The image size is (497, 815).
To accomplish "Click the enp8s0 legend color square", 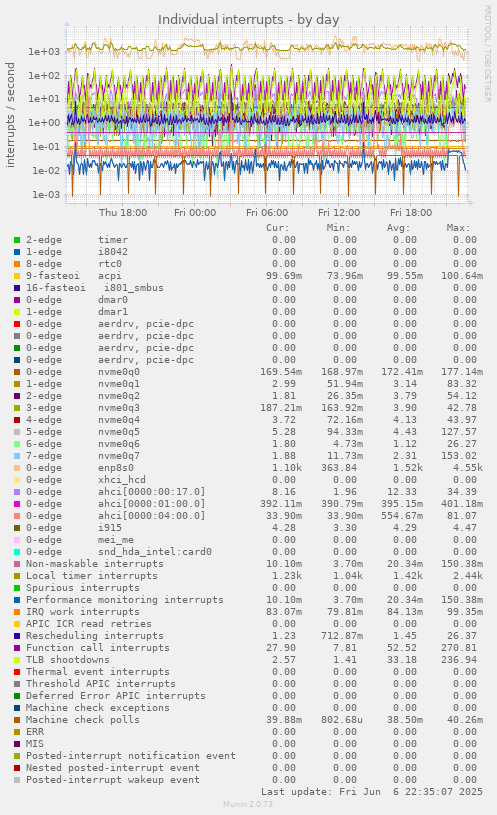I will (x=17, y=468).
